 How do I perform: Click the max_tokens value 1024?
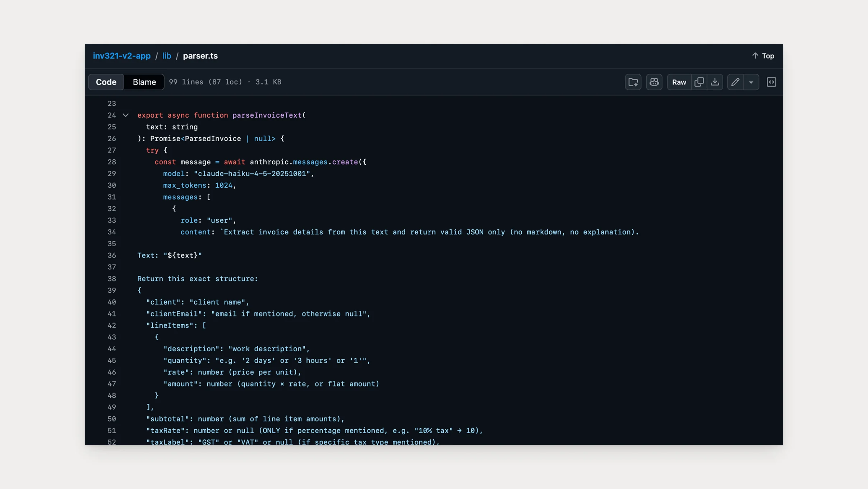click(223, 186)
